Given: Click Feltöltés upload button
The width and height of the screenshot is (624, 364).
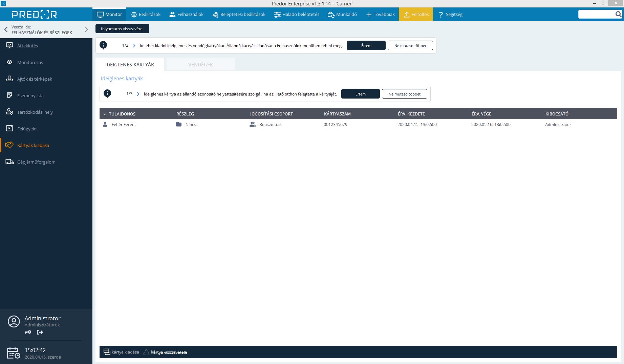Looking at the screenshot, I should pyautogui.click(x=416, y=14).
